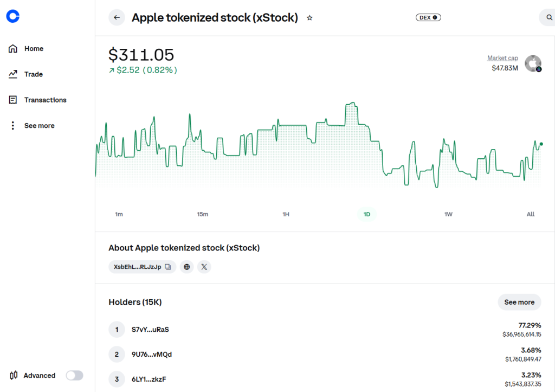Click the 3.23% holder share

click(x=531, y=375)
